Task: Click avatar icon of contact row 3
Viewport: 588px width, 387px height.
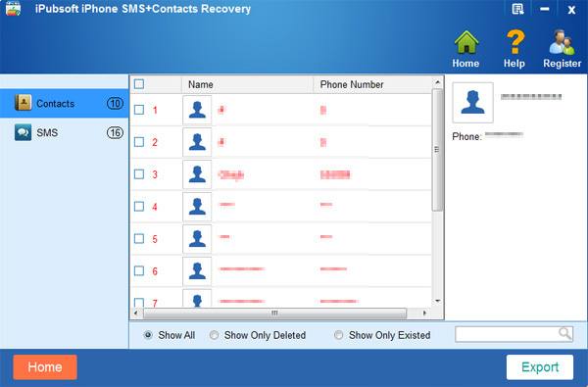Action: click(x=197, y=174)
